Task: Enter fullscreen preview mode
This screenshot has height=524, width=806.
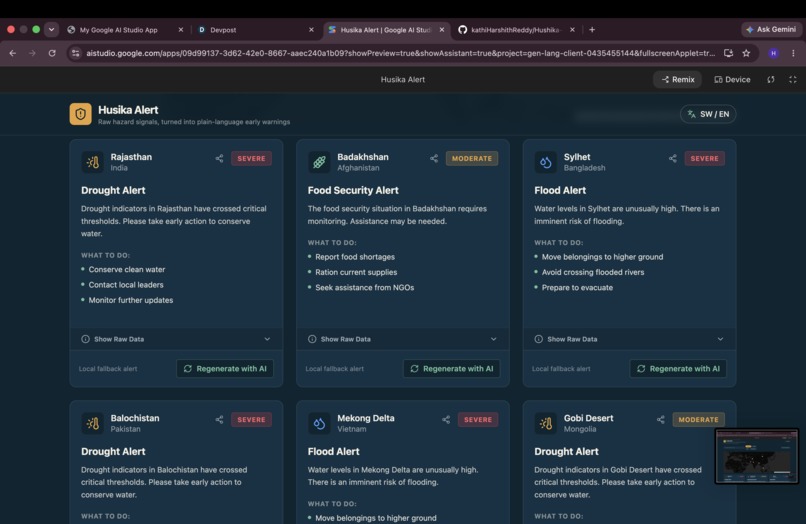Action: [793, 80]
